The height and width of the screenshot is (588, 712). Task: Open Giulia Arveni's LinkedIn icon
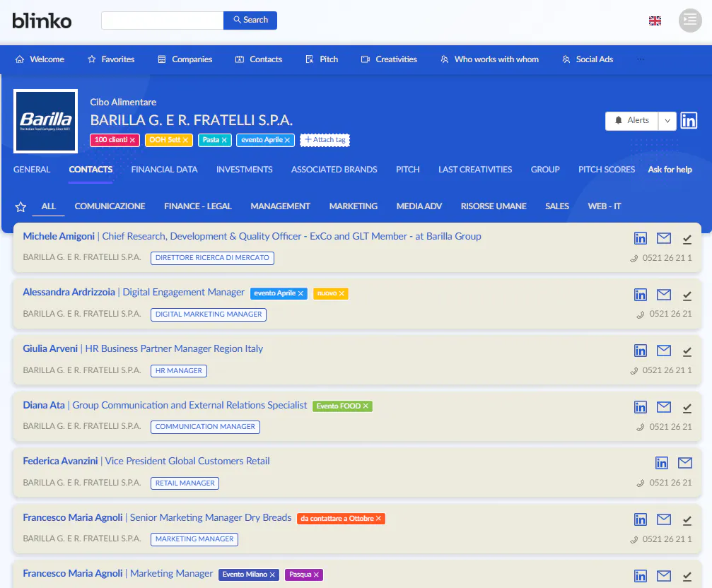click(x=641, y=351)
